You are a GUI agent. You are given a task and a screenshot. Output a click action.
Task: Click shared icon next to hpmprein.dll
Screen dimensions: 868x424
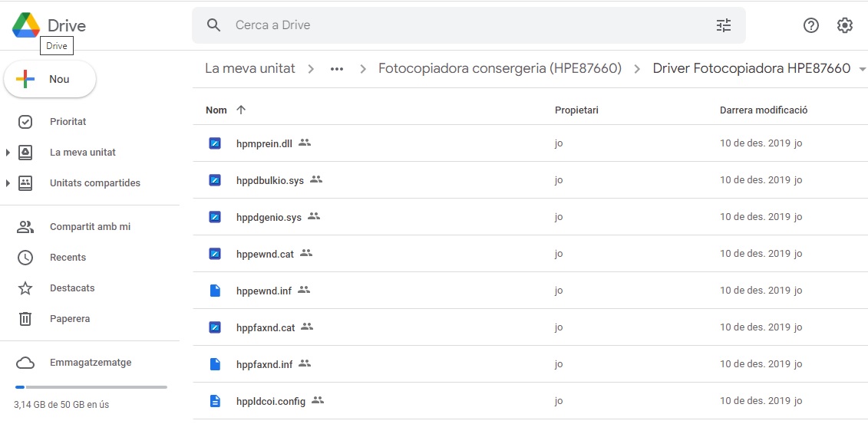[x=305, y=143]
